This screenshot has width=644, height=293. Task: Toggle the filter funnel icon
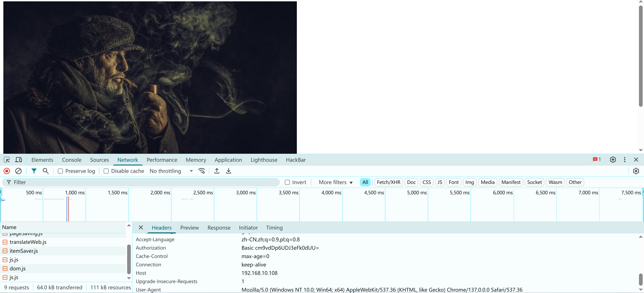tap(34, 171)
